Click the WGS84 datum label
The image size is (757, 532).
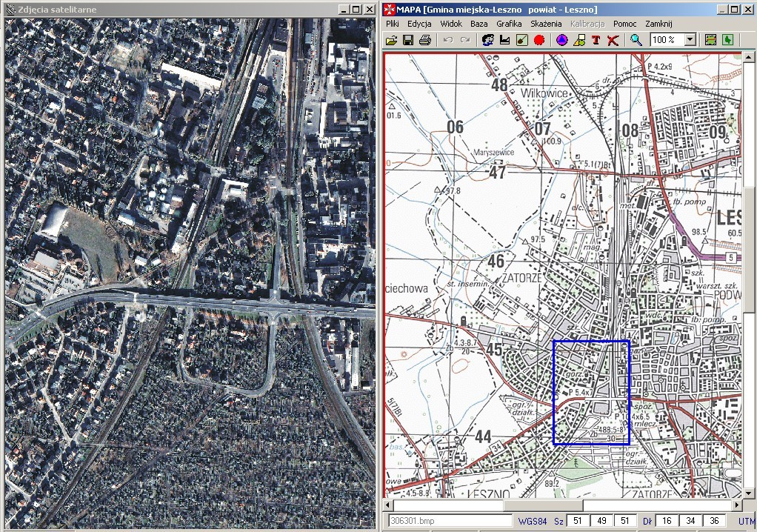(533, 522)
